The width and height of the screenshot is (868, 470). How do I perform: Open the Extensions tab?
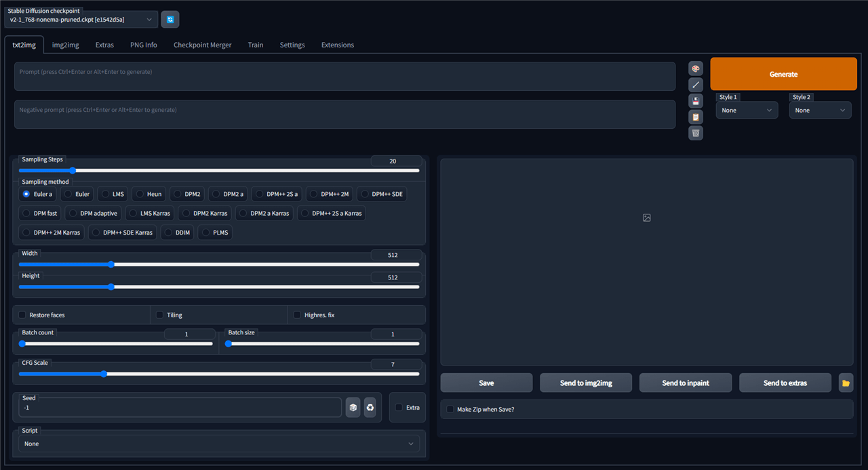(338, 45)
